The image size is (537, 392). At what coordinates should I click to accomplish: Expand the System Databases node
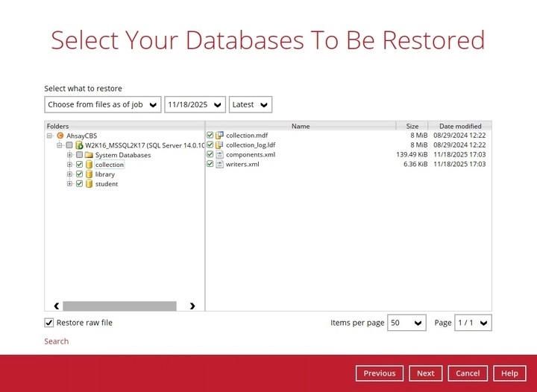[70, 155]
